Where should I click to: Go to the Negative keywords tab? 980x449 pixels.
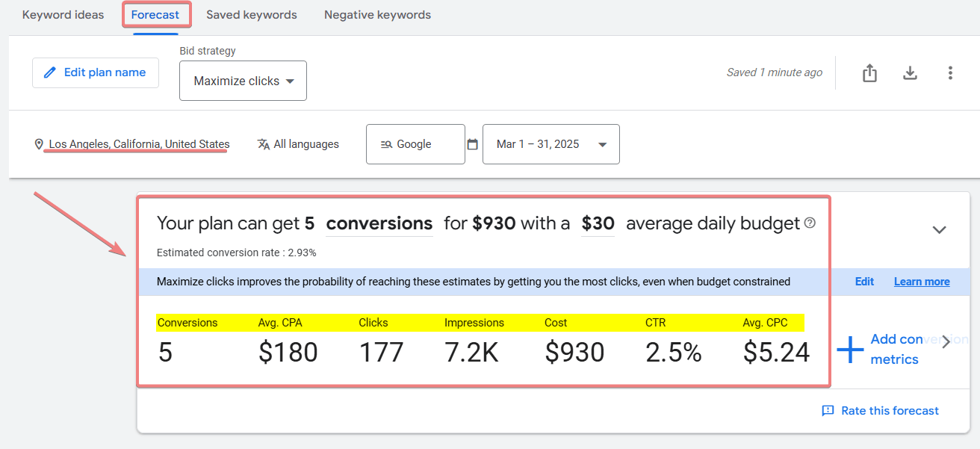click(377, 15)
